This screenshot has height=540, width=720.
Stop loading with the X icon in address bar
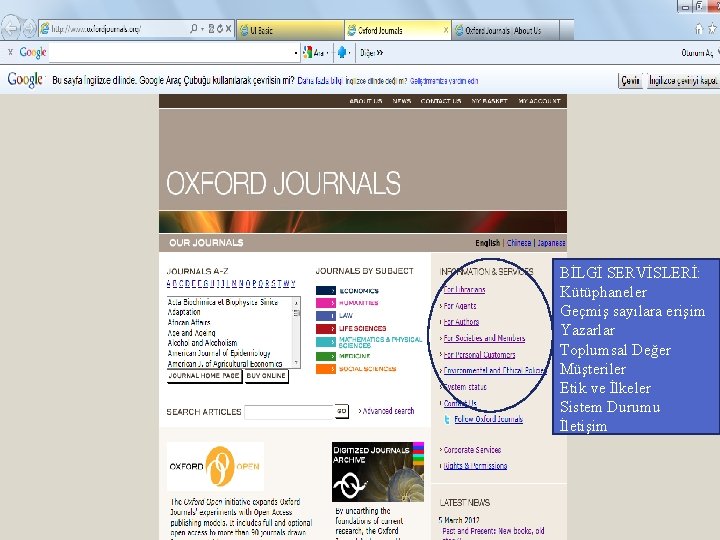coord(228,29)
